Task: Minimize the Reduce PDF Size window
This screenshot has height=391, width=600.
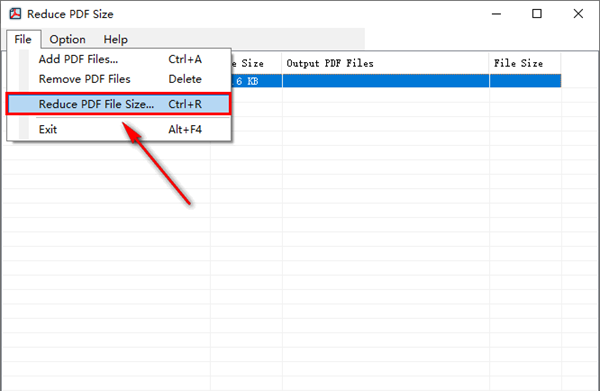Action: click(x=496, y=14)
